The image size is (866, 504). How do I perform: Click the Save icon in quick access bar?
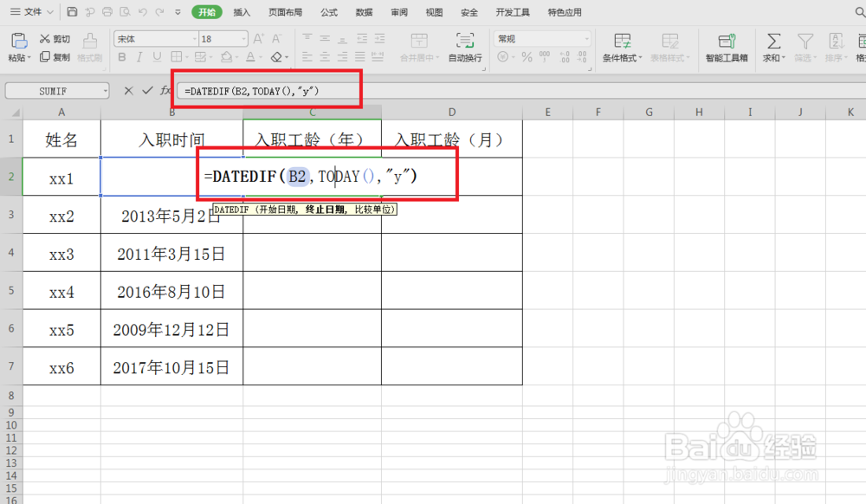(x=72, y=11)
